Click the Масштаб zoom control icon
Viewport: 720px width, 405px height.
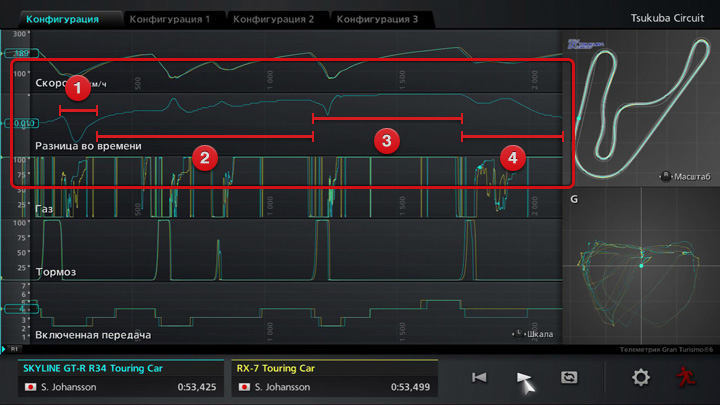click(665, 177)
